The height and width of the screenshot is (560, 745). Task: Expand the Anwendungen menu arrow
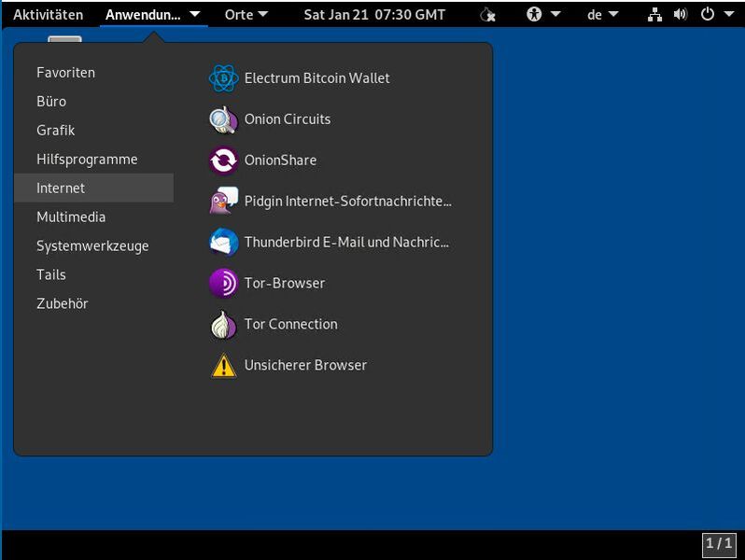click(x=195, y=14)
